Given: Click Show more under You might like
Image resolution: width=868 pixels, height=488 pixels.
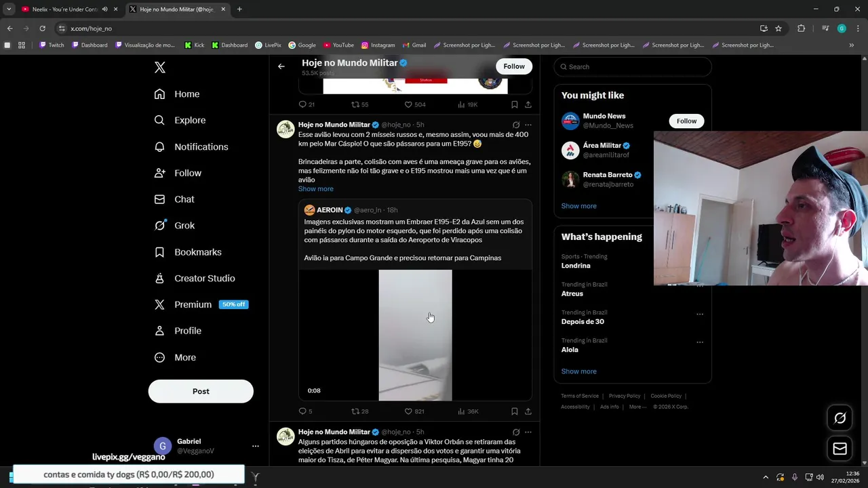Looking at the screenshot, I should click(x=579, y=206).
